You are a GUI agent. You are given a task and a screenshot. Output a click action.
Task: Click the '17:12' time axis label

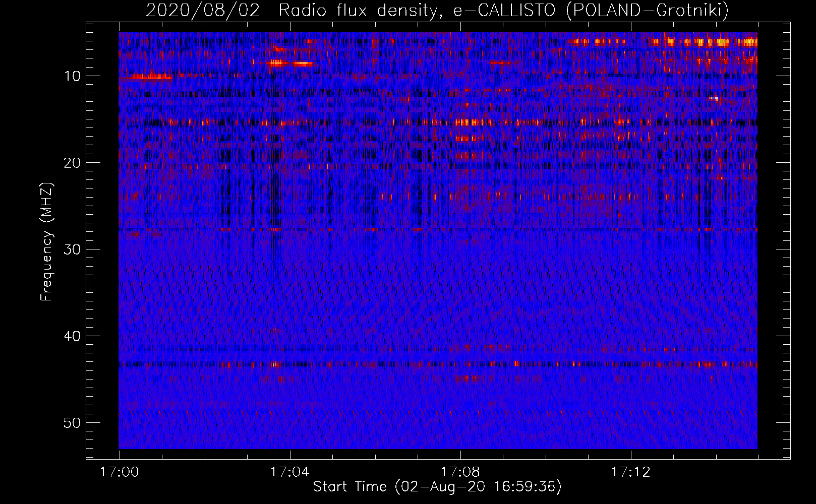pyautogui.click(x=631, y=472)
